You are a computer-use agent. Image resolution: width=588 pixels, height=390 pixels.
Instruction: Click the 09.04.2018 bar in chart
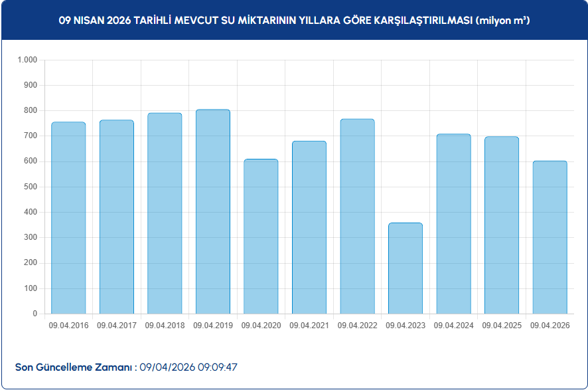165,213
